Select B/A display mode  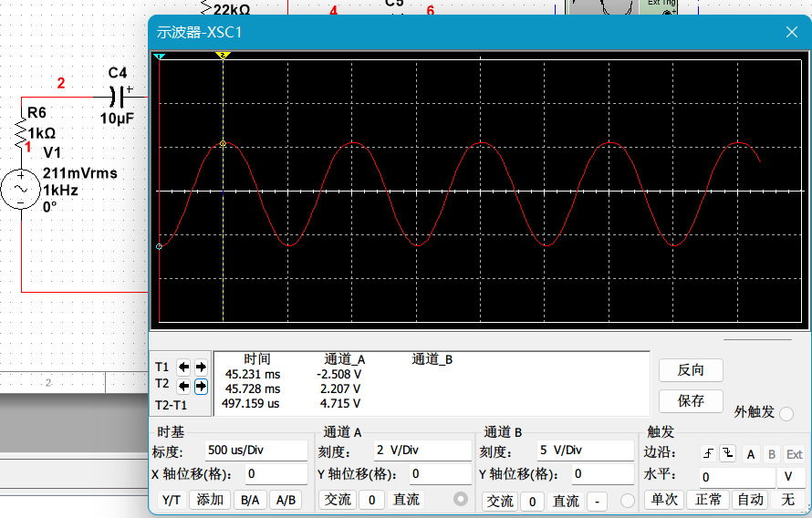click(250, 500)
